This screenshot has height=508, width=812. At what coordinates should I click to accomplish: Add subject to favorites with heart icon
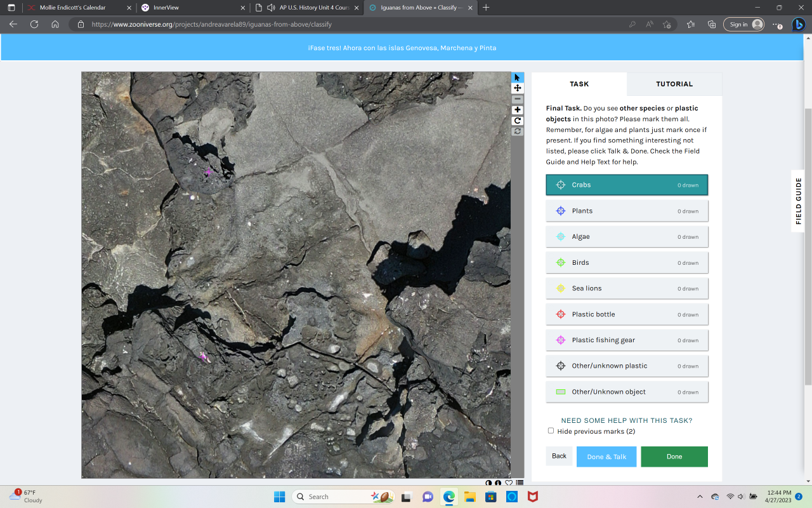click(509, 483)
